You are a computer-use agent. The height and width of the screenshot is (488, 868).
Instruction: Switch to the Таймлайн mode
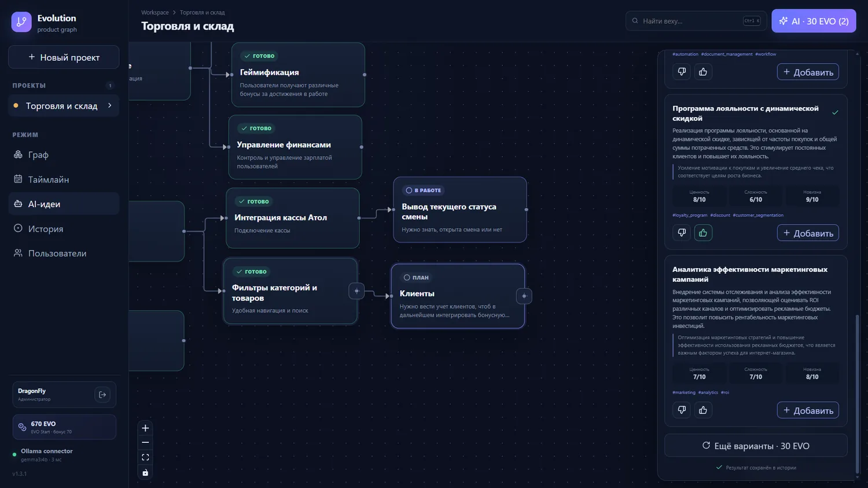click(64, 179)
